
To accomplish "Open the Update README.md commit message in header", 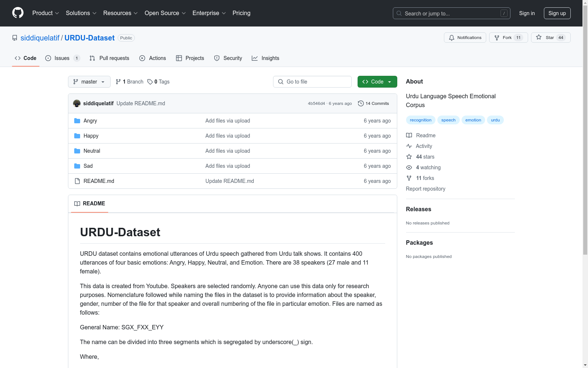I will pyautogui.click(x=141, y=103).
